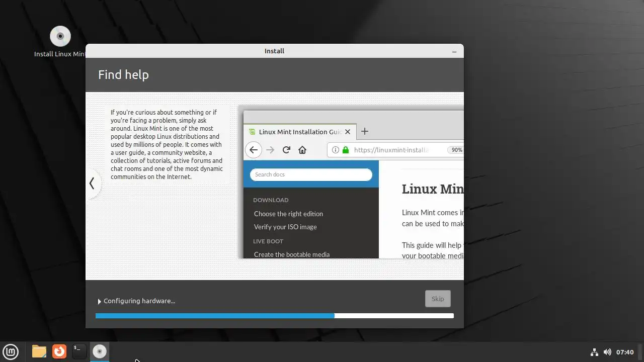The width and height of the screenshot is (644, 362).
Task: Open the Files manager from the panel
Action: pyautogui.click(x=39, y=351)
